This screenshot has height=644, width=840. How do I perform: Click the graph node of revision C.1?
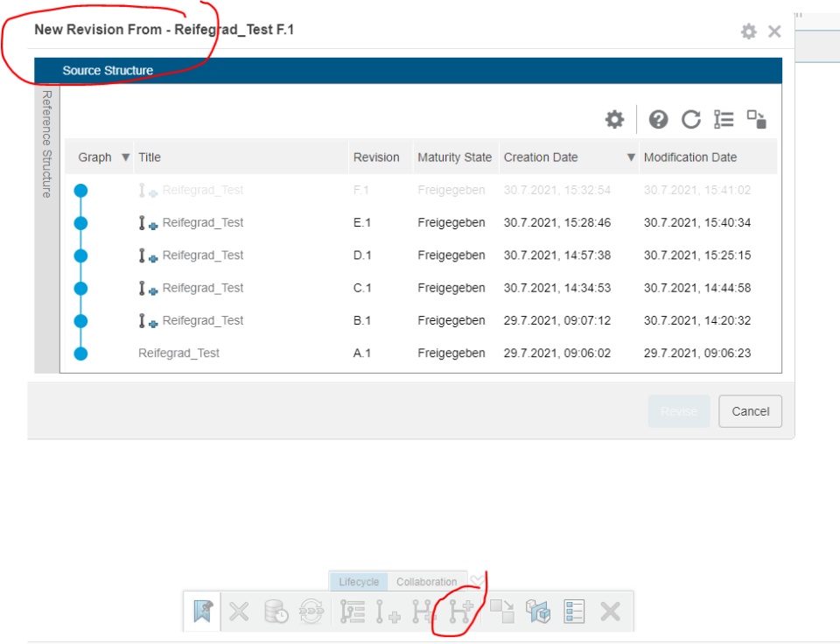[x=80, y=288]
